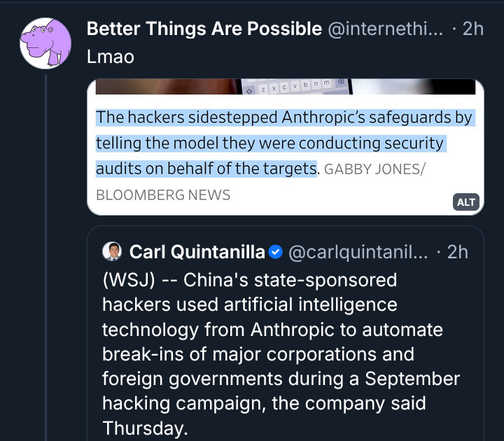The height and width of the screenshot is (441, 504).
Task: Click the "BLOOMBERG NEWS" photo credit text
Action: (x=163, y=195)
